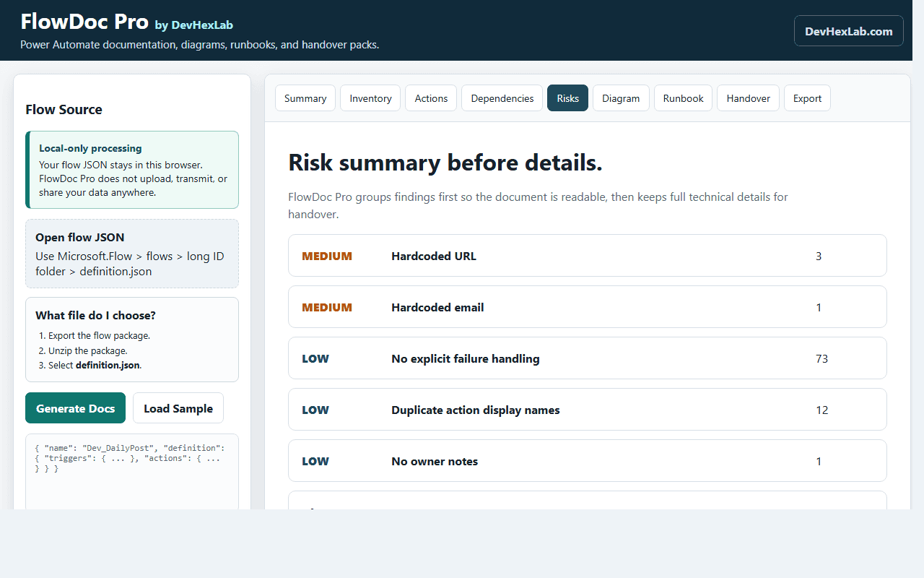Viewport: 924px width, 578px height.
Task: Select the Hardcoded URL risk row
Action: (587, 256)
